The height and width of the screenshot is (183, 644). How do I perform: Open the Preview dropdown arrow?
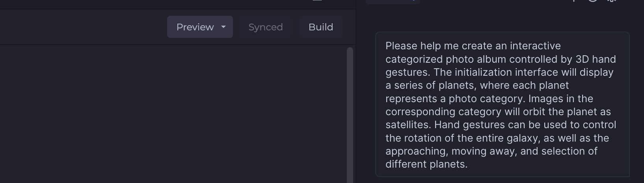[x=223, y=27]
